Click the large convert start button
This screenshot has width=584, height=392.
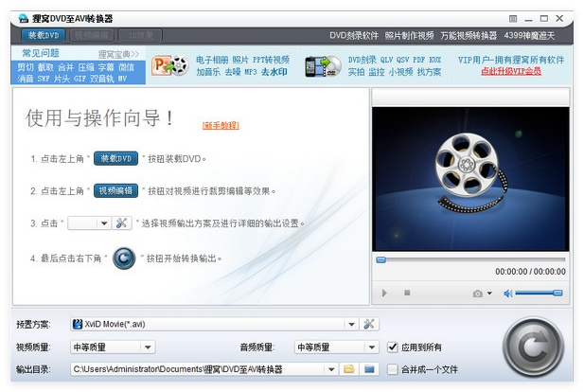[x=533, y=347]
